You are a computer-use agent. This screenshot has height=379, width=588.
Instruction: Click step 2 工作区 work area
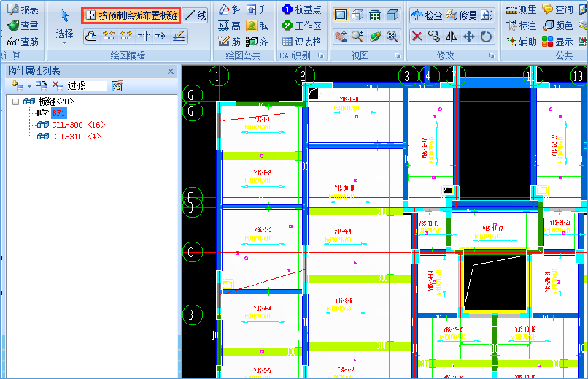[302, 26]
